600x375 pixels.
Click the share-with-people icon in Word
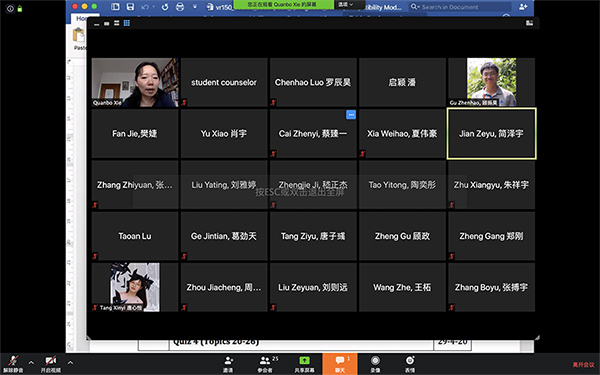point(523,7)
